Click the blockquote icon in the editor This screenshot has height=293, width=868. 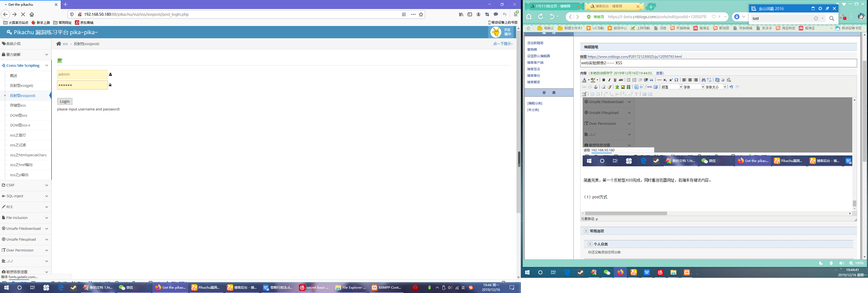pos(652,80)
